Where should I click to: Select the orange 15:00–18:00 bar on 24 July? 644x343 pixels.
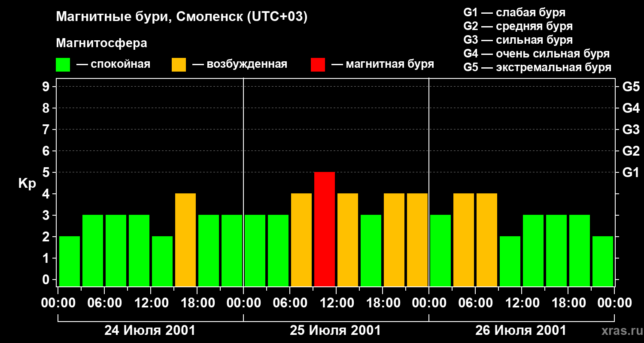tap(185, 240)
